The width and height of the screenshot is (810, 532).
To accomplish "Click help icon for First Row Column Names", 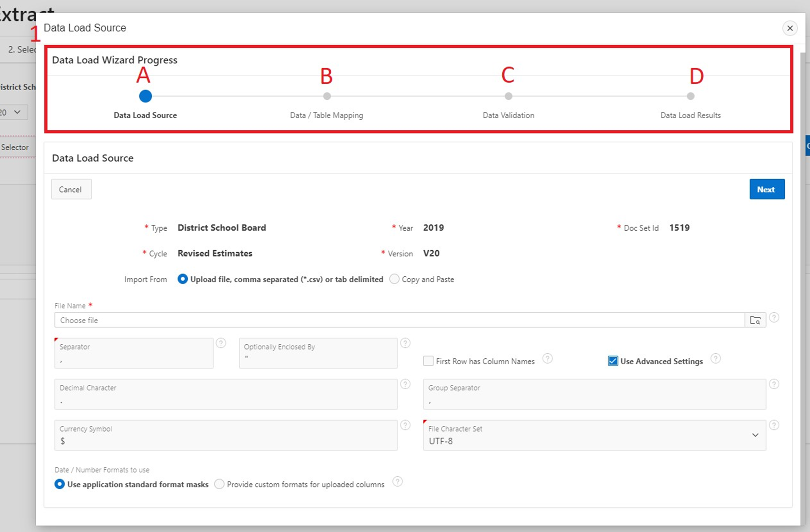I will [x=547, y=358].
